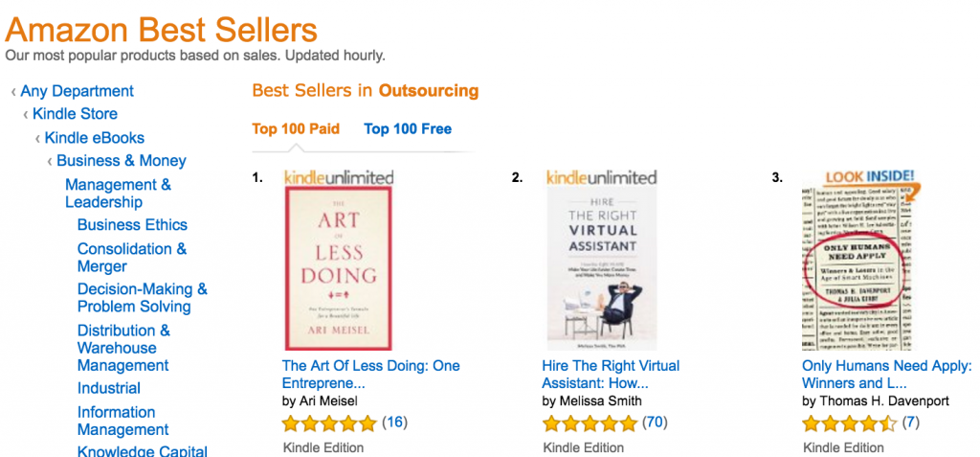Go up to Kindle eBooks category
980x457 pixels.
click(x=94, y=138)
